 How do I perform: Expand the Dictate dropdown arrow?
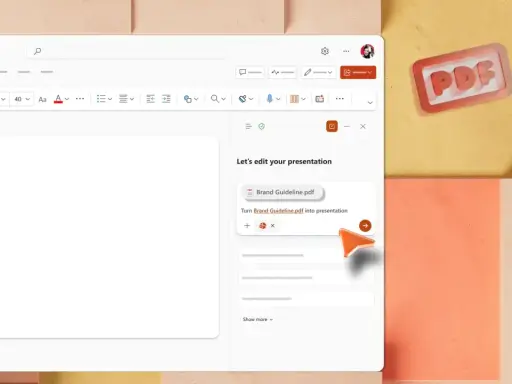click(x=278, y=99)
